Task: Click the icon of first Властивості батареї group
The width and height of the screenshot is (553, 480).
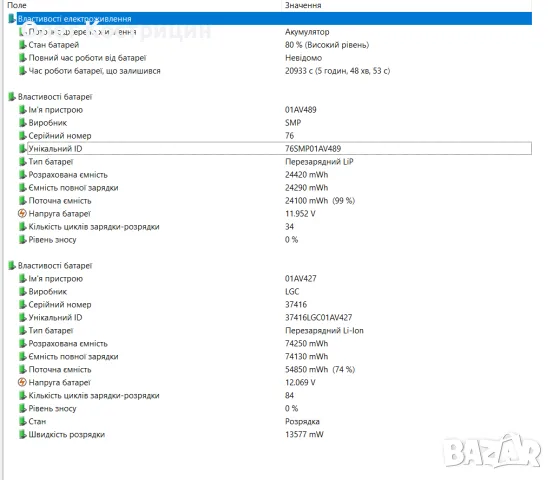Action: 12,97
